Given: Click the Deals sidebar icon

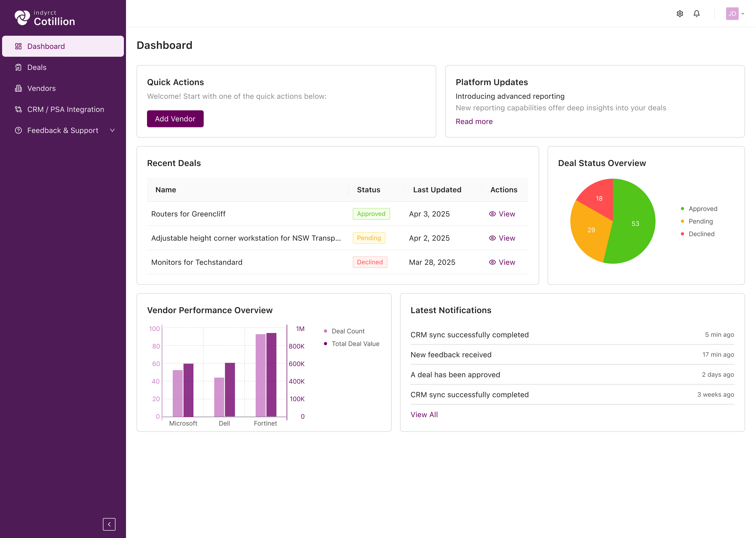Looking at the screenshot, I should pos(19,67).
